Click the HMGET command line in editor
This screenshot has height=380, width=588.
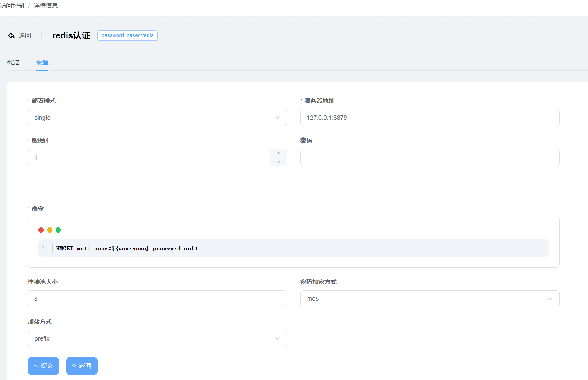pos(127,249)
